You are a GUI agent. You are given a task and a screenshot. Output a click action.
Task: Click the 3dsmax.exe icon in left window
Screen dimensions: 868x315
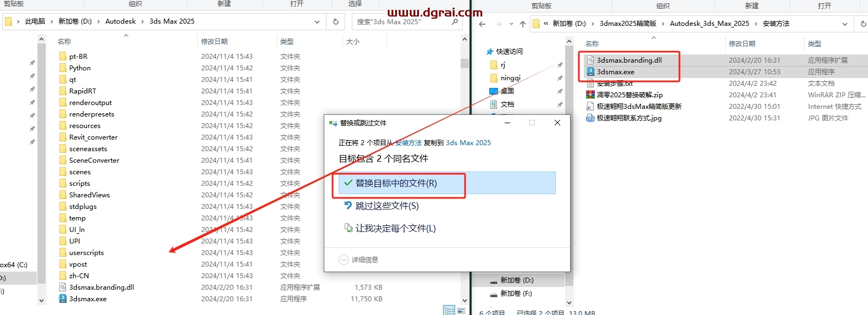[x=63, y=299]
